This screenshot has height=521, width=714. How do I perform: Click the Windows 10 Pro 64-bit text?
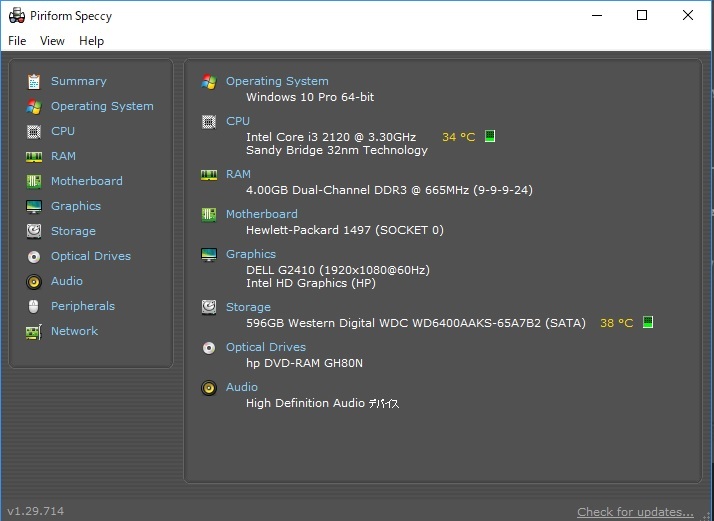point(310,97)
